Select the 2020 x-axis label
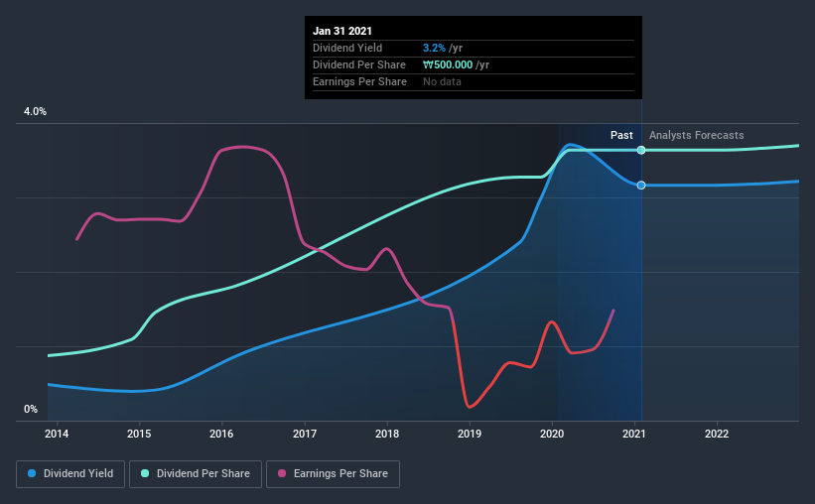The width and height of the screenshot is (815, 504). (x=552, y=434)
